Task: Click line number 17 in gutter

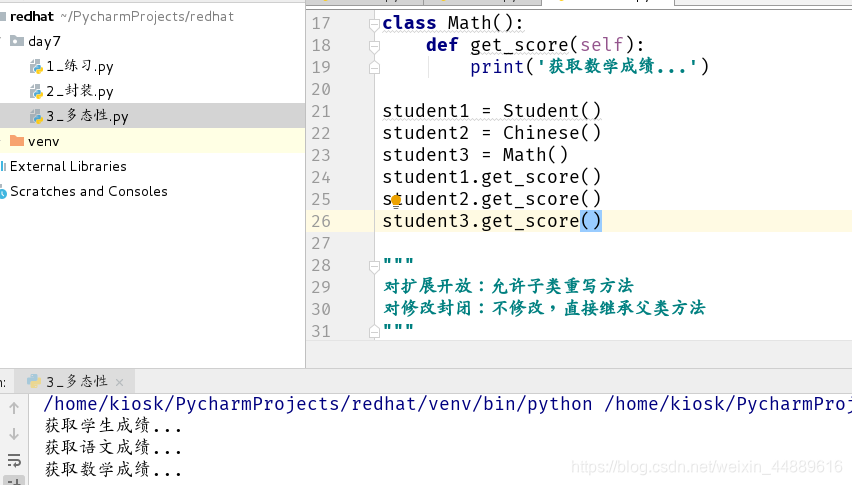Action: pos(321,23)
